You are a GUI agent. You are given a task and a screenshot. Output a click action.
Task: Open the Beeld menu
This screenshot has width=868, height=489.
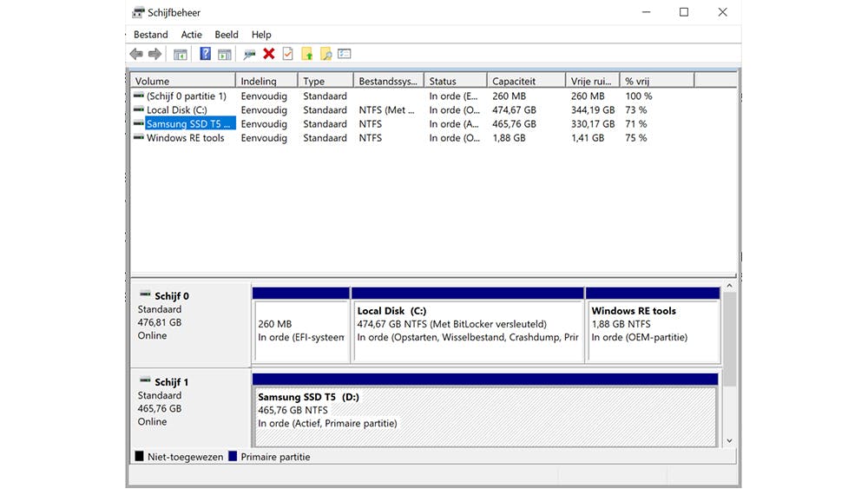(227, 35)
